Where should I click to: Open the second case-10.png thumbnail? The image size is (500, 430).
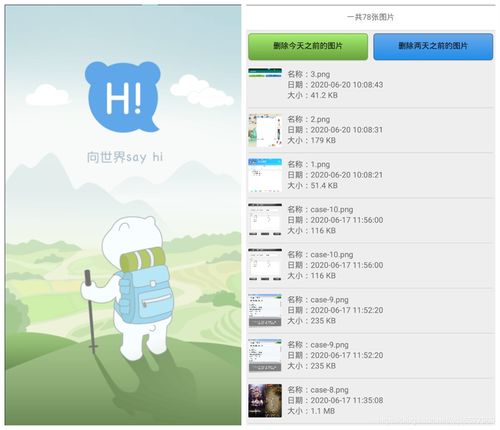point(265,265)
